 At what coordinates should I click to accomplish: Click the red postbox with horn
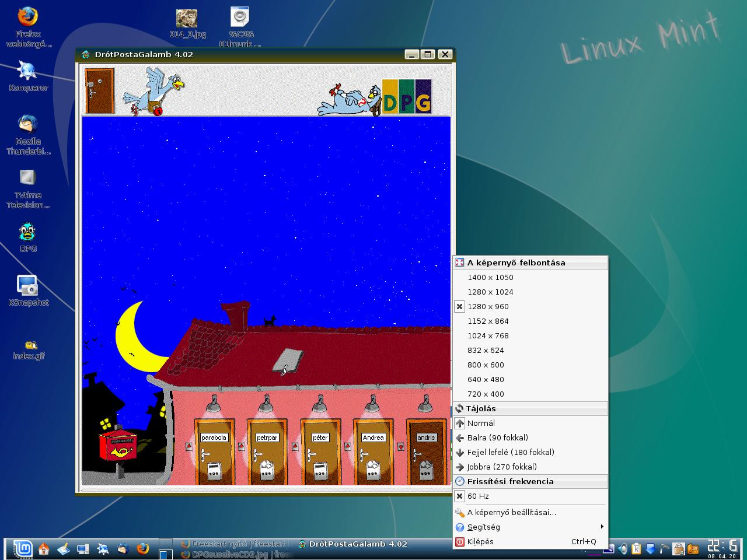117,447
